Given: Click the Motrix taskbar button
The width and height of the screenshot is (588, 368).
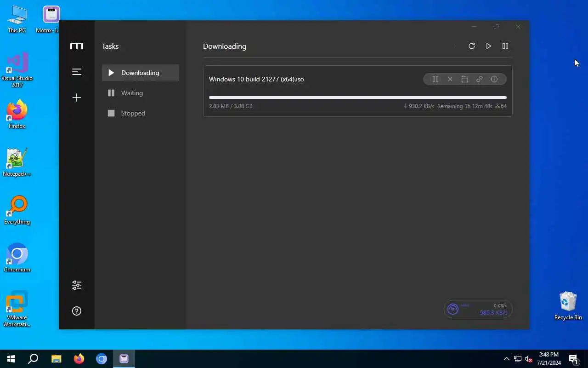Looking at the screenshot, I should click(124, 359).
